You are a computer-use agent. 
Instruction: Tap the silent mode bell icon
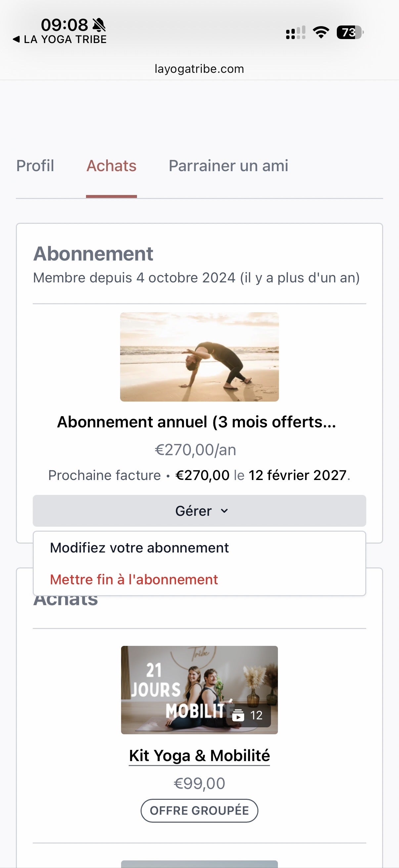[99, 25]
